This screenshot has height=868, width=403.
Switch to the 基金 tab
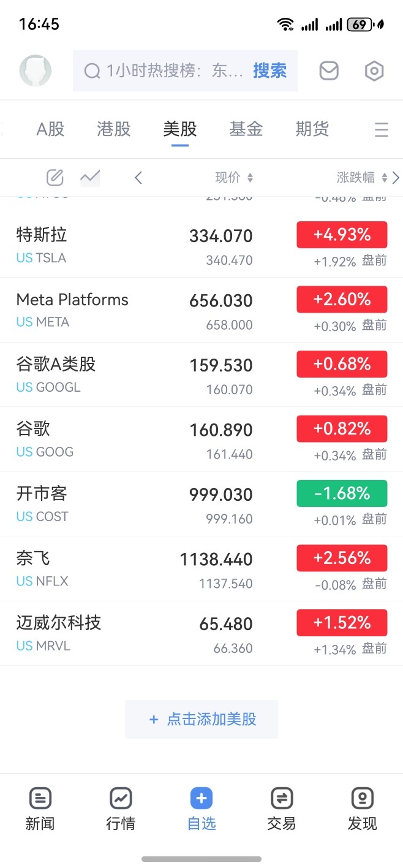point(246,129)
